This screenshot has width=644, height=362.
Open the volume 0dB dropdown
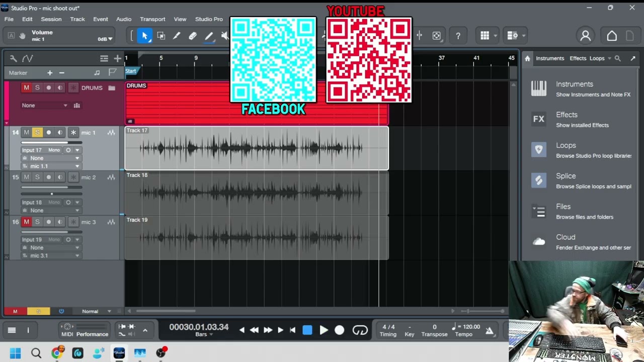click(105, 39)
